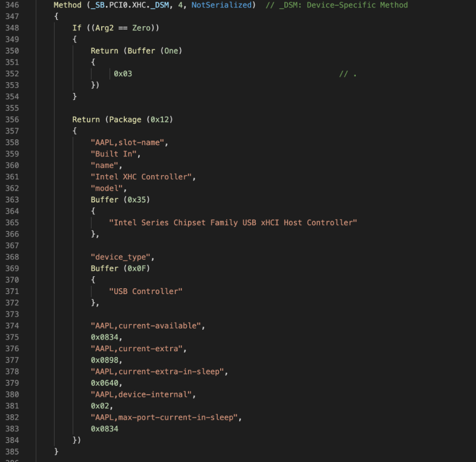Viewport: 476px width, 462px height.
Task: Click the 0x03 buffer value
Action: click(123, 74)
